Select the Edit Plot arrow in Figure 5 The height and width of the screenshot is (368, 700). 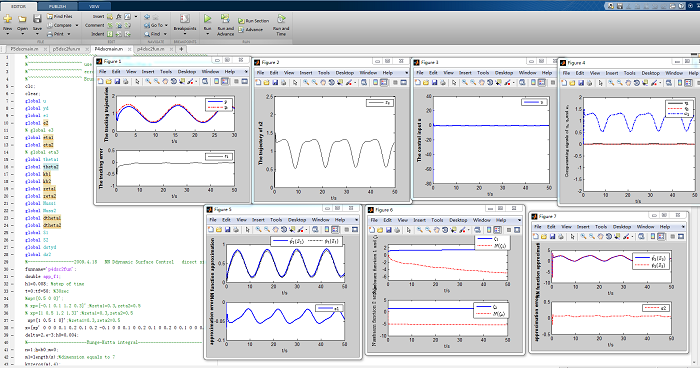(247, 230)
